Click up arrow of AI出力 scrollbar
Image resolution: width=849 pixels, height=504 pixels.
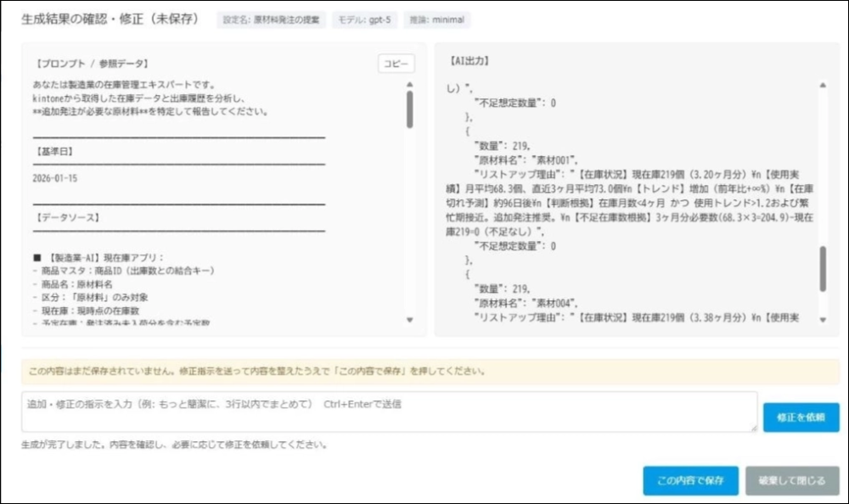pos(823,85)
